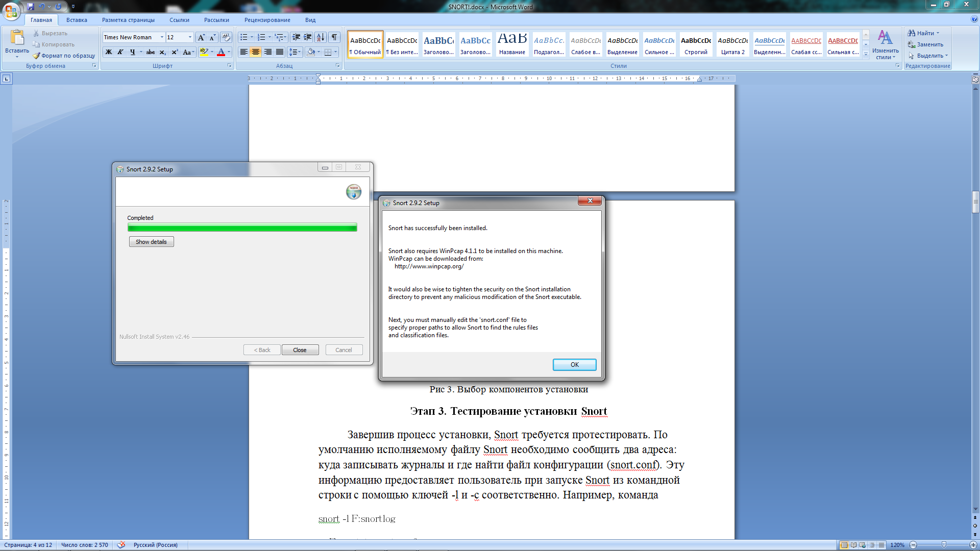Click Show details button

(x=151, y=242)
